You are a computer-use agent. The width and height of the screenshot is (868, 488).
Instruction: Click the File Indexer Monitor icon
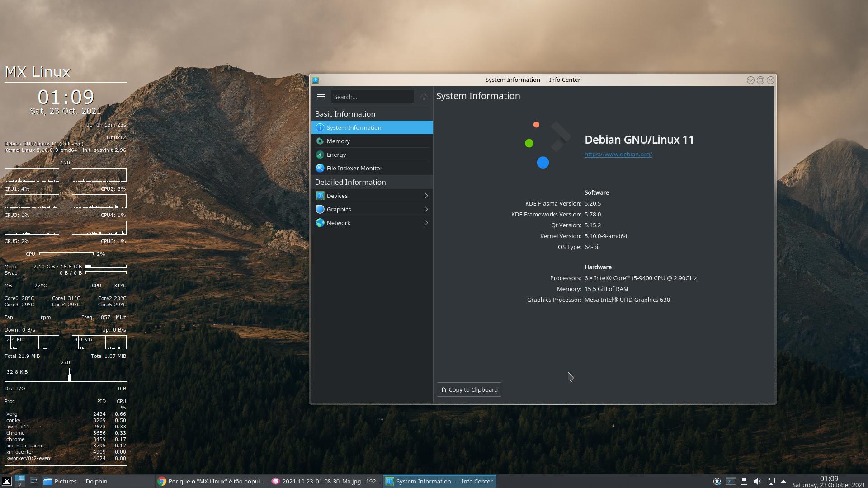(320, 168)
